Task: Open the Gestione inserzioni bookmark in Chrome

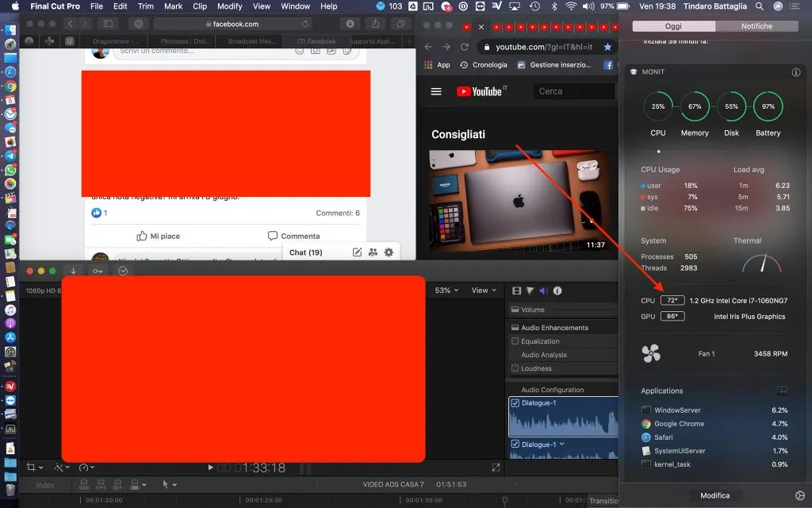Action: coord(554,65)
